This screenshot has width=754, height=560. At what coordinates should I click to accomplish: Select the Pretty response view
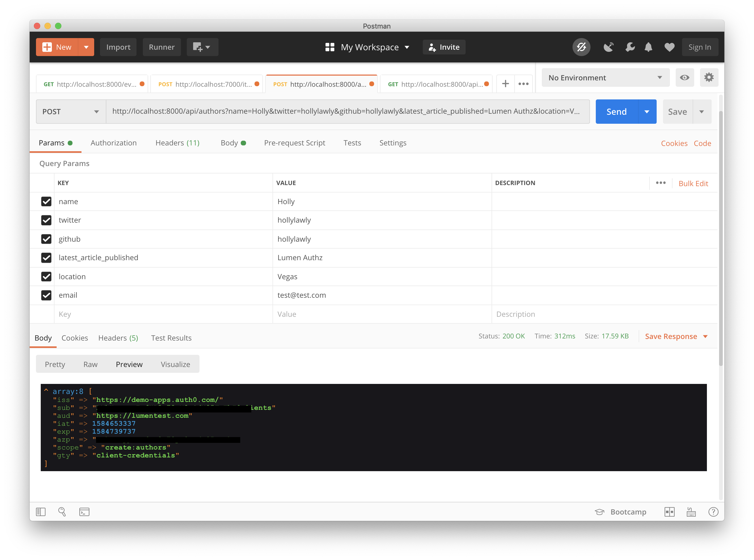55,364
